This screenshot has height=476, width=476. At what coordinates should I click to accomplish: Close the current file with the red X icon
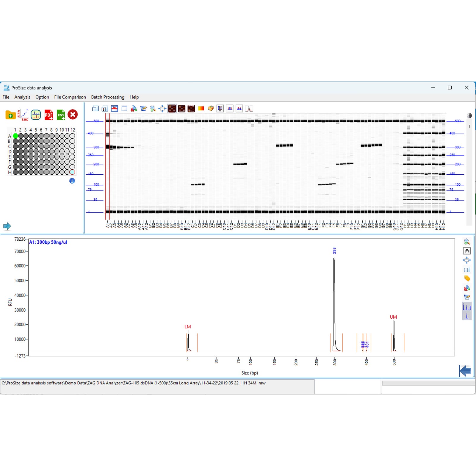pos(73,115)
